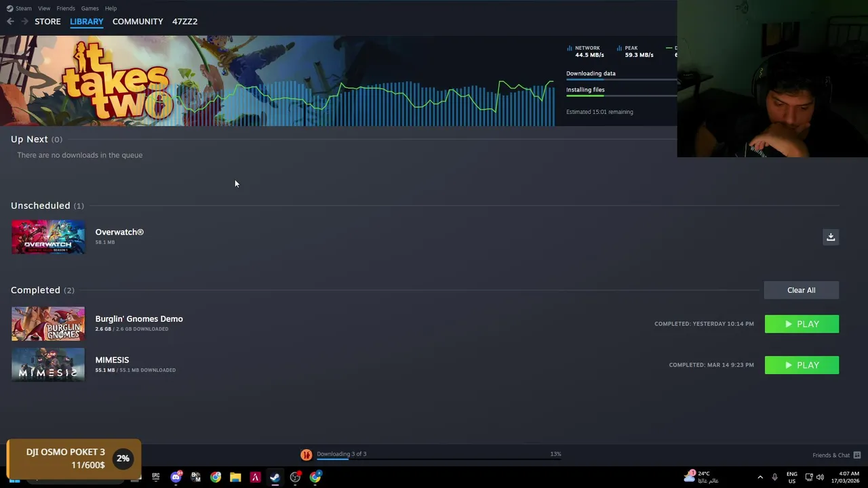This screenshot has width=868, height=488.
Task: Click the Burglin' Gnomes Demo title
Action: click(x=139, y=319)
